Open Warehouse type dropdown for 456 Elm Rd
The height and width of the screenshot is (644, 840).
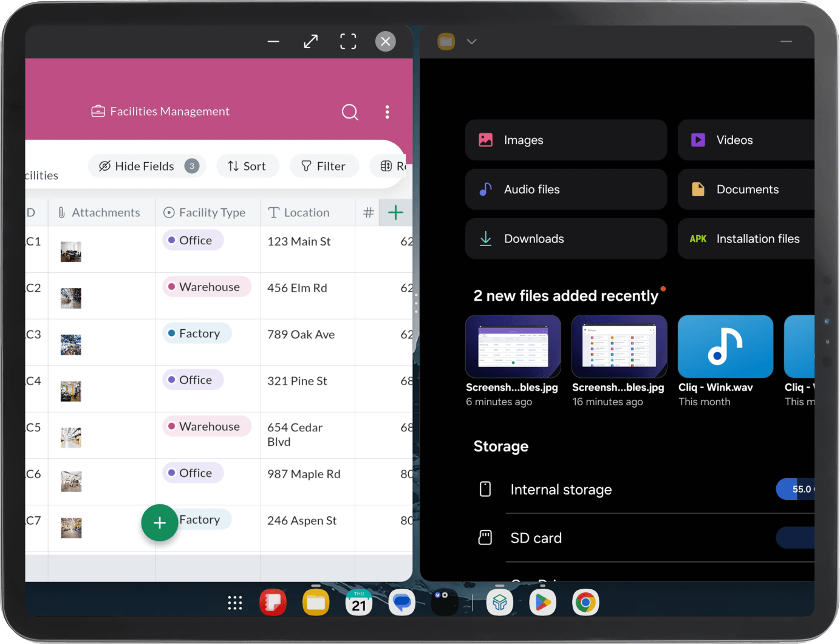coord(207,287)
